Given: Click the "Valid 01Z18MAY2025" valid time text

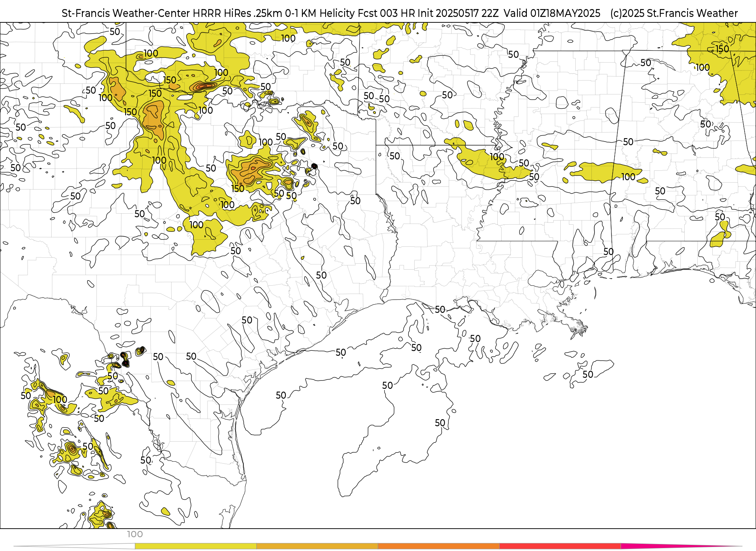Looking at the screenshot, I should [552, 13].
